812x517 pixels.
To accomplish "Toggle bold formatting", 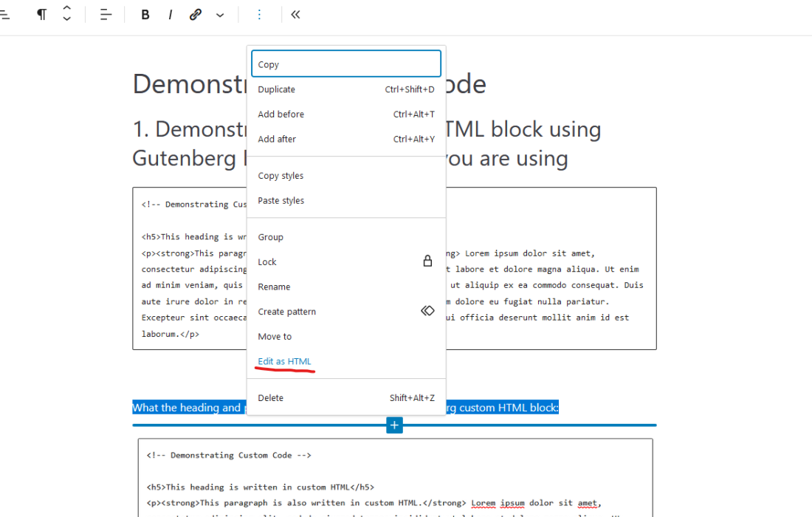I will pos(145,15).
